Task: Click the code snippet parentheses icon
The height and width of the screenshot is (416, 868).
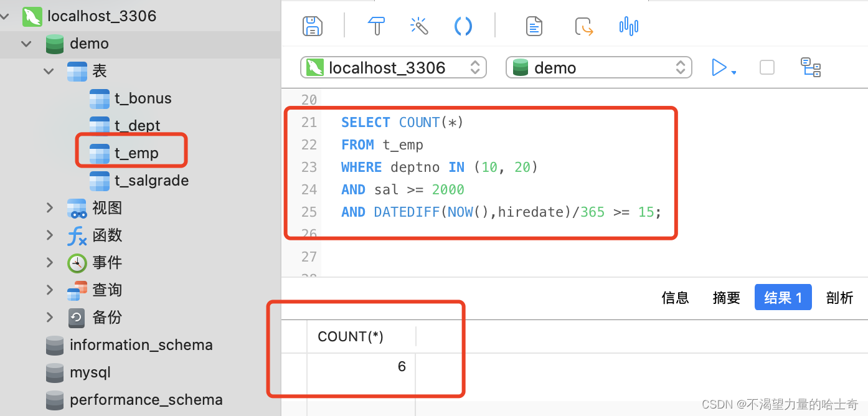Action: pos(463,26)
